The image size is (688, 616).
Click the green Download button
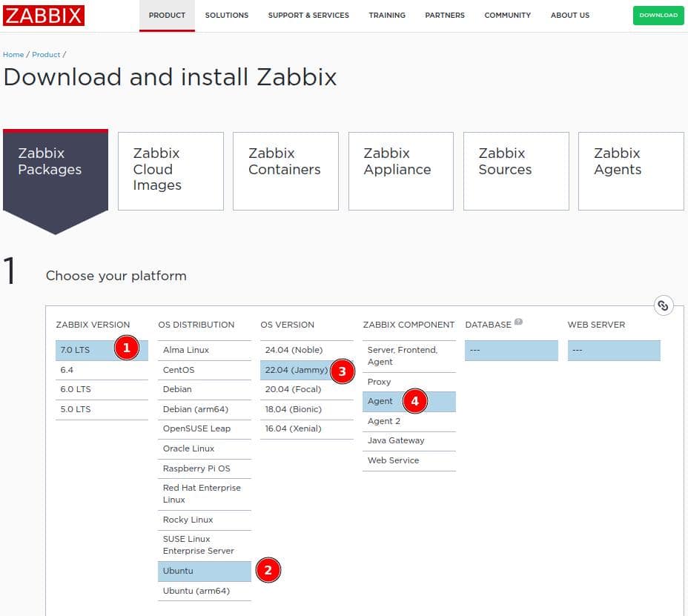658,15
